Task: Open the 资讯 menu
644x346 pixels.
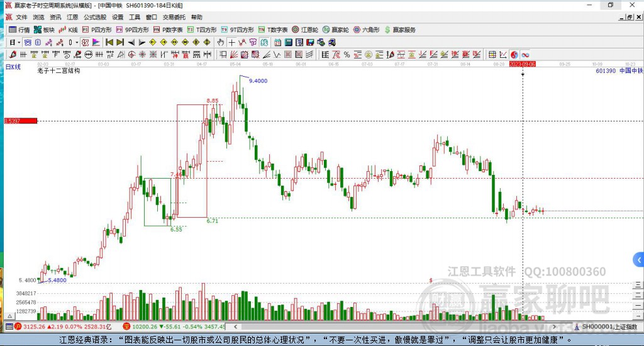Action: 55,17
